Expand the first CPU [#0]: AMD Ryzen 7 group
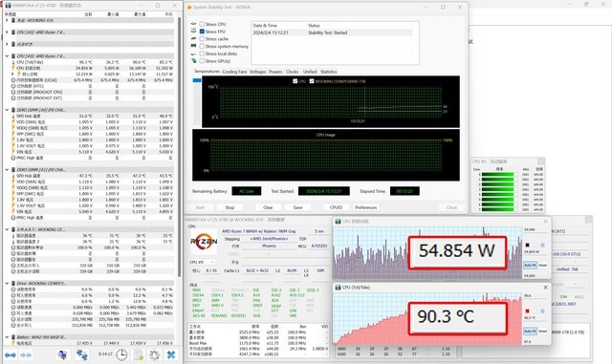This screenshot has height=364, width=612. pyautogui.click(x=7, y=32)
